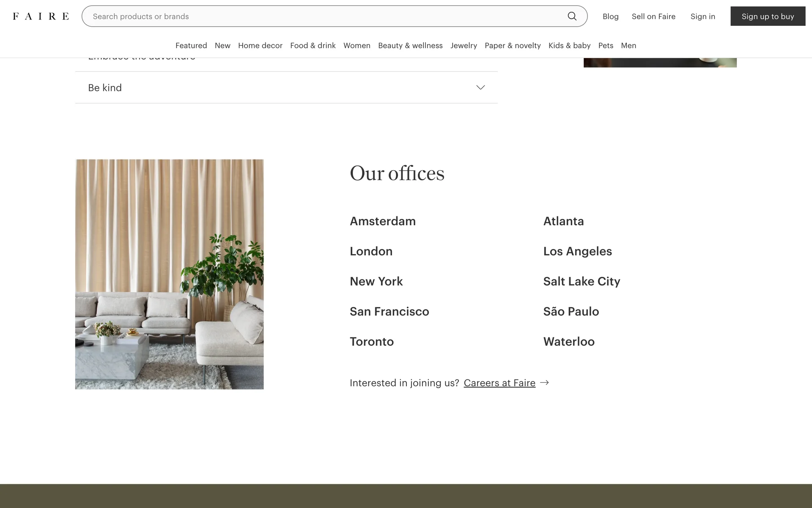Open the Kids & baby category
Image resolution: width=812 pixels, height=508 pixels.
tap(569, 45)
